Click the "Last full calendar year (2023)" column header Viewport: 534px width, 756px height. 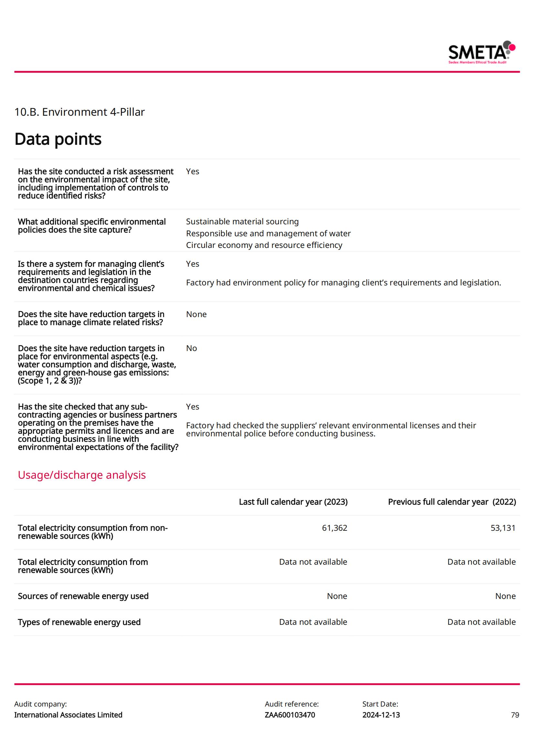pos(293,502)
